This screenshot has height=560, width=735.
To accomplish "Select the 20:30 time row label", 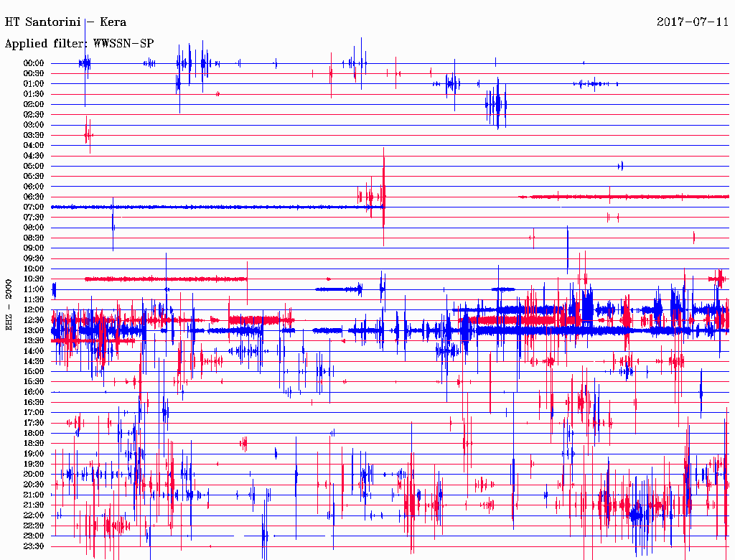I will (x=34, y=485).
